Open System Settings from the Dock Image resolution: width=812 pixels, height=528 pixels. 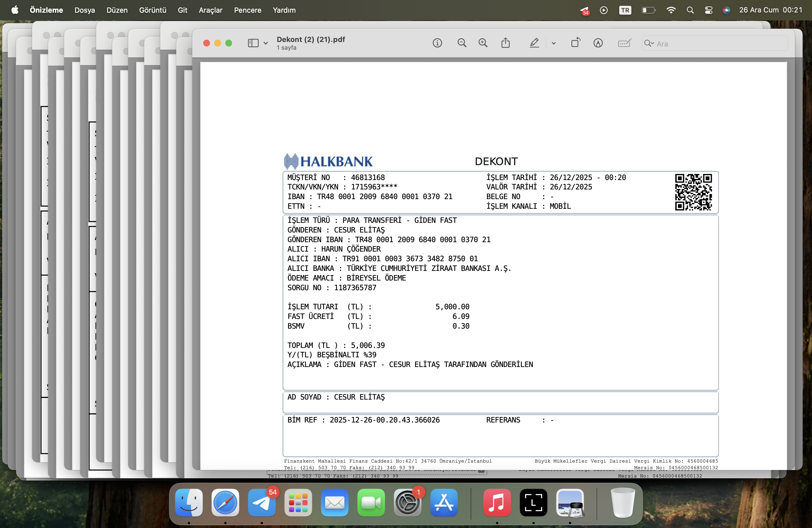[x=407, y=502]
